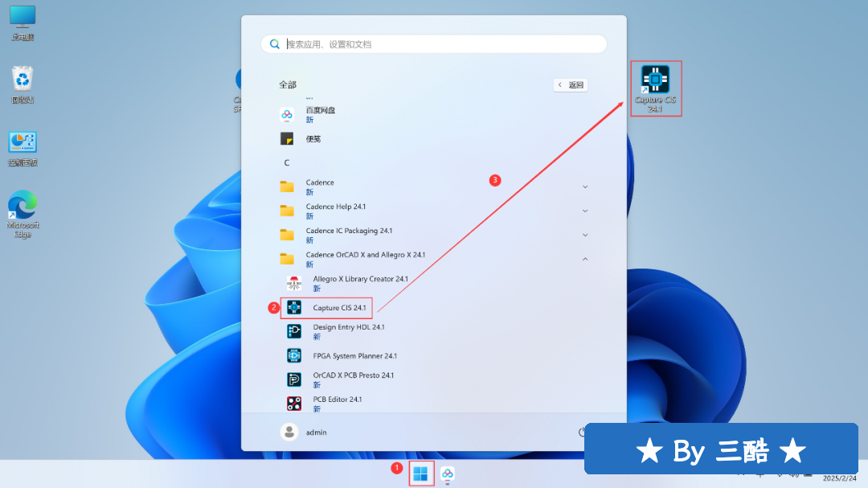The image size is (868, 488).
Task: Open Control Panel desktop icon
Action: click(x=23, y=149)
